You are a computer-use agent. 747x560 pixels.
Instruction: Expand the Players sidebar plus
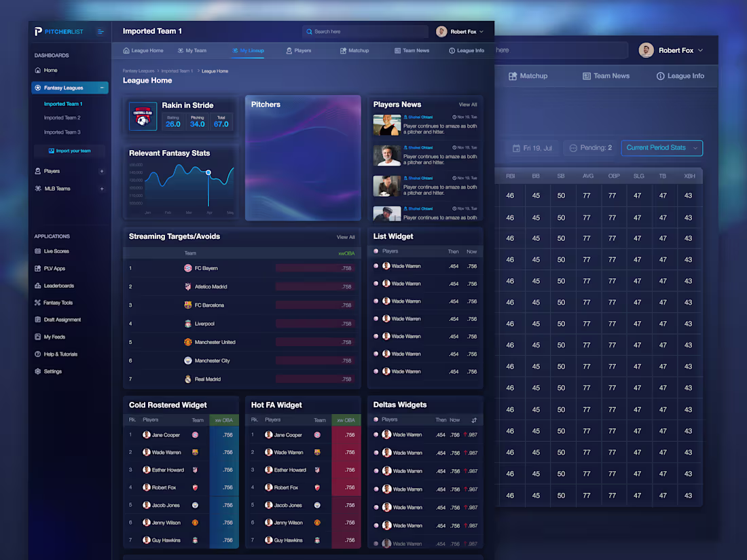click(x=101, y=171)
